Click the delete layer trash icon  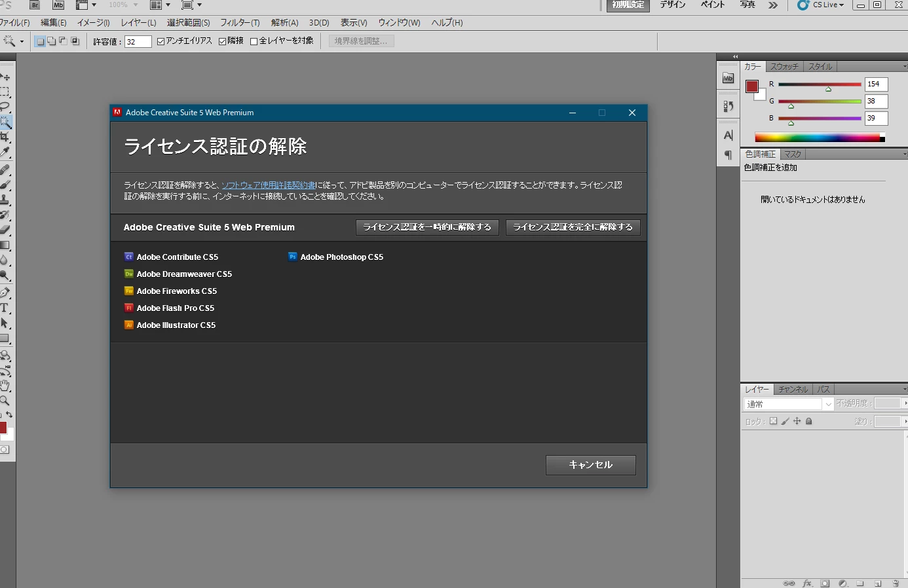click(x=896, y=583)
